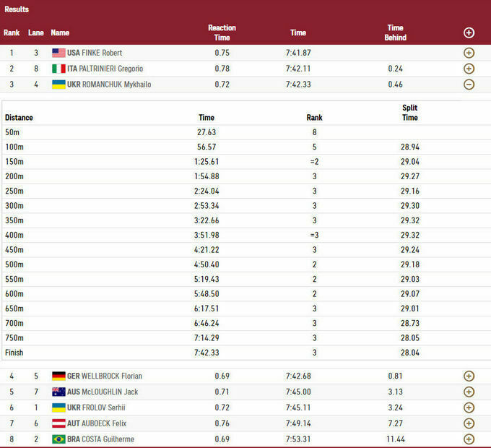Image resolution: width=491 pixels, height=448 pixels.
Task: Click the USA flag icon
Action: pos(58,53)
